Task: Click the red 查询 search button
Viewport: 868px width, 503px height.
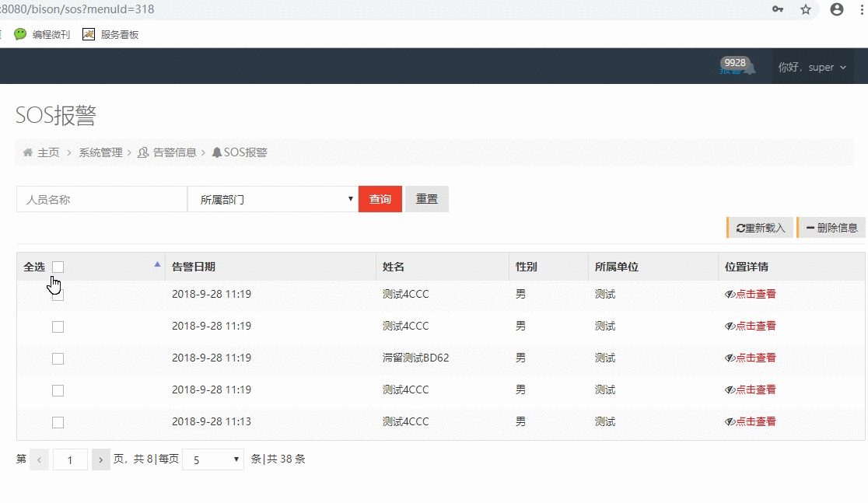Action: (x=380, y=199)
